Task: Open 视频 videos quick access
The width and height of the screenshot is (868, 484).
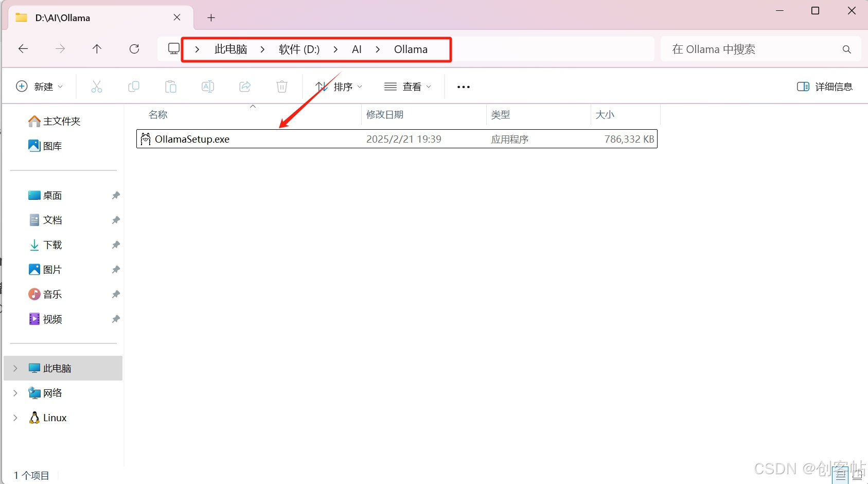Action: tap(45, 319)
